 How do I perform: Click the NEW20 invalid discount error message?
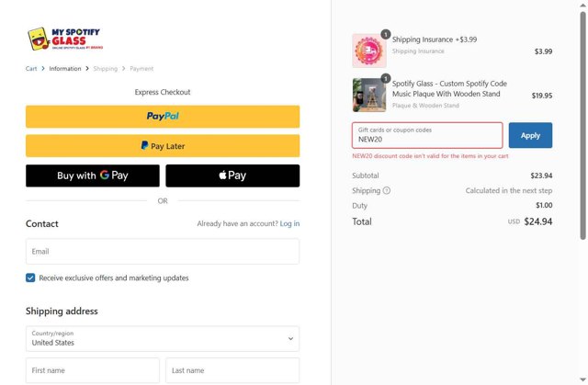tap(430, 156)
